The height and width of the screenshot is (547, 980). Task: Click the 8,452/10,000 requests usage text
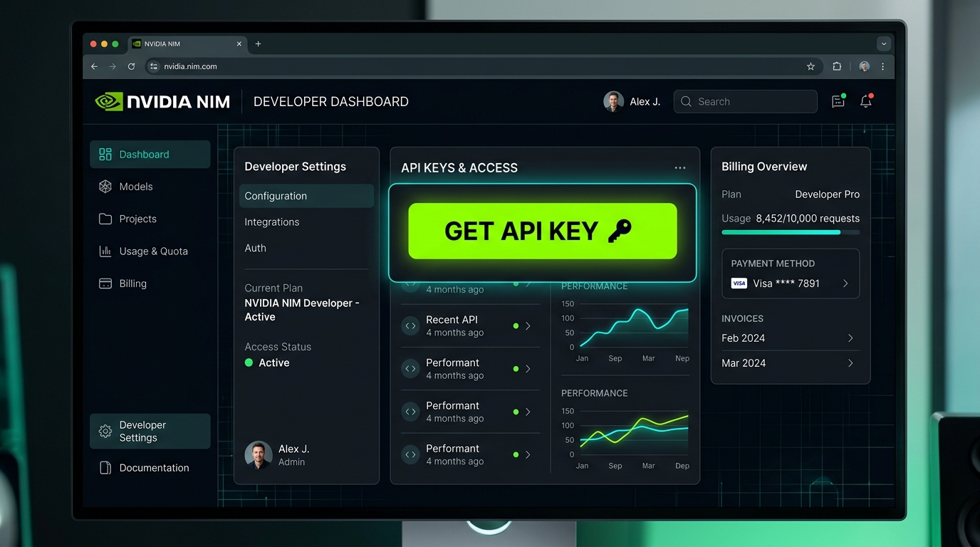point(808,219)
